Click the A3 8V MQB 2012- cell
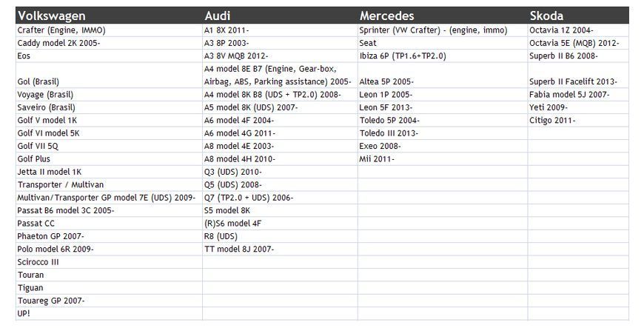Image resolution: width=644 pixels, height=328 pixels. [x=280, y=56]
